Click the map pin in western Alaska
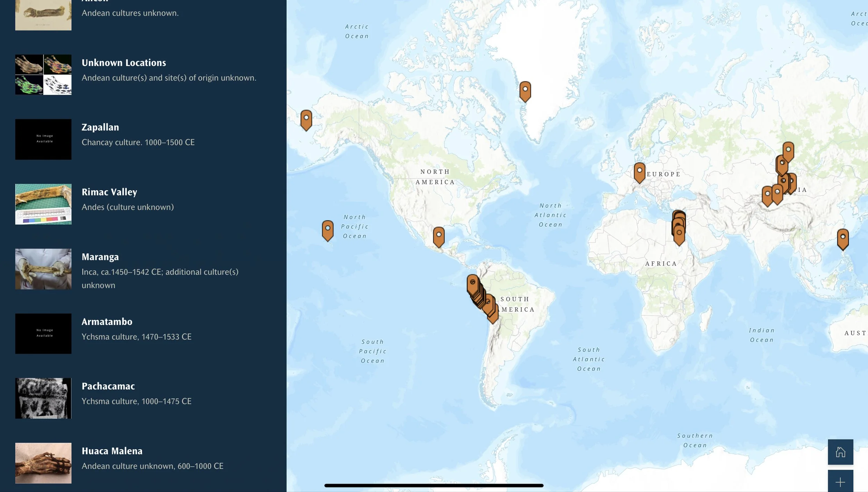The image size is (868, 492). click(x=306, y=119)
